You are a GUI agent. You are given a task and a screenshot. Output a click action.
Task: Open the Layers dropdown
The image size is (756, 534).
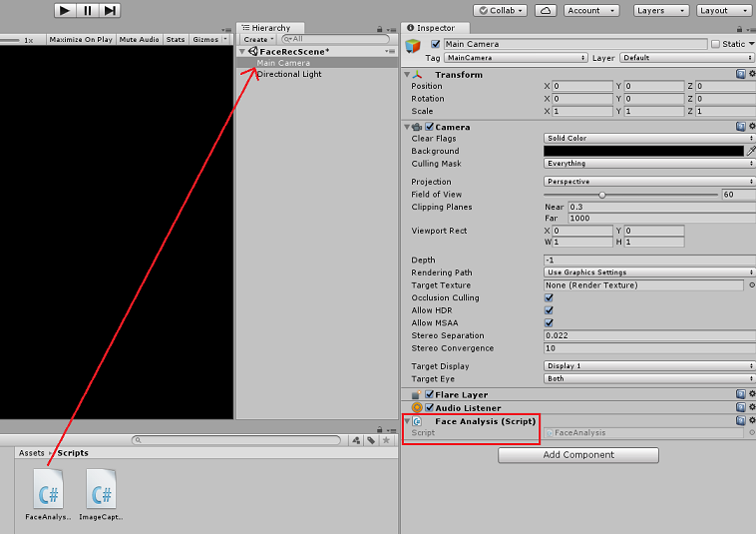[x=660, y=11]
